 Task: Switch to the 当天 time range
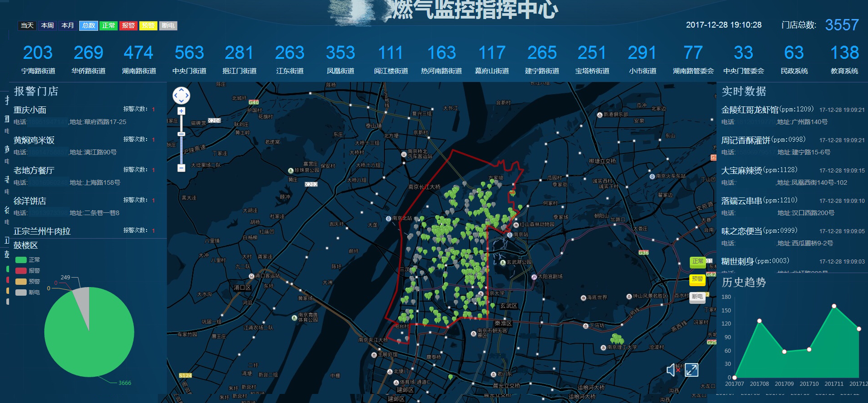(x=27, y=25)
